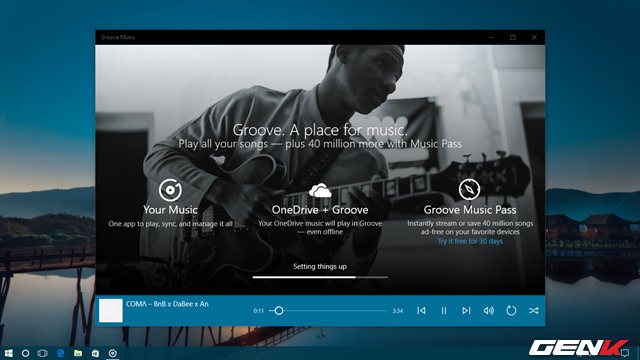Open File Explorer from taskbar
640x360 pixels.
pyautogui.click(x=78, y=353)
